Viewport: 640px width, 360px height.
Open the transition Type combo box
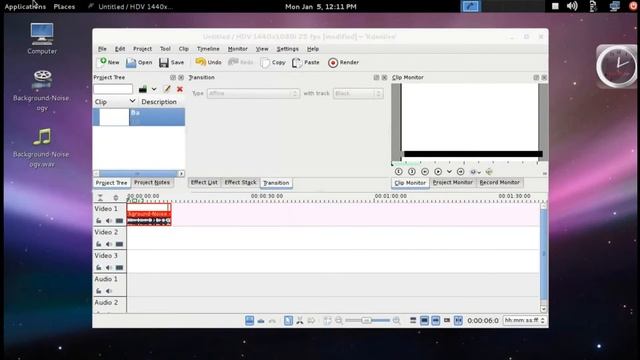(x=253, y=93)
